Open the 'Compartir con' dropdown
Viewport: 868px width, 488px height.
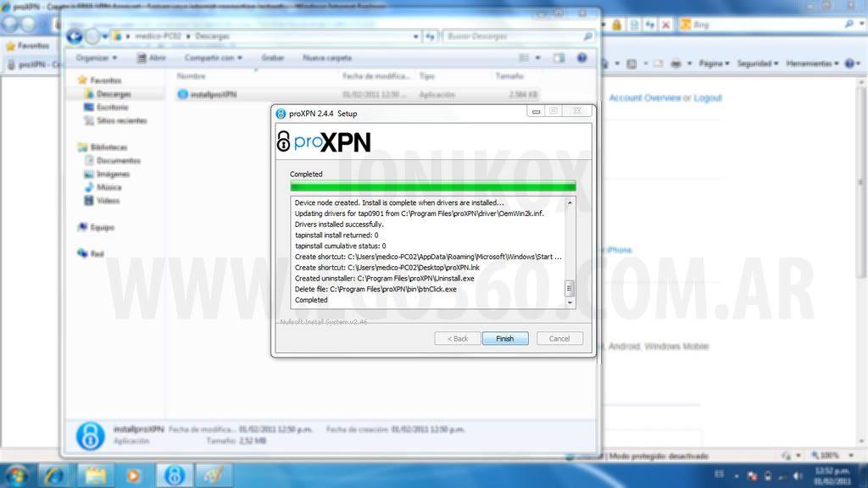coord(213,58)
